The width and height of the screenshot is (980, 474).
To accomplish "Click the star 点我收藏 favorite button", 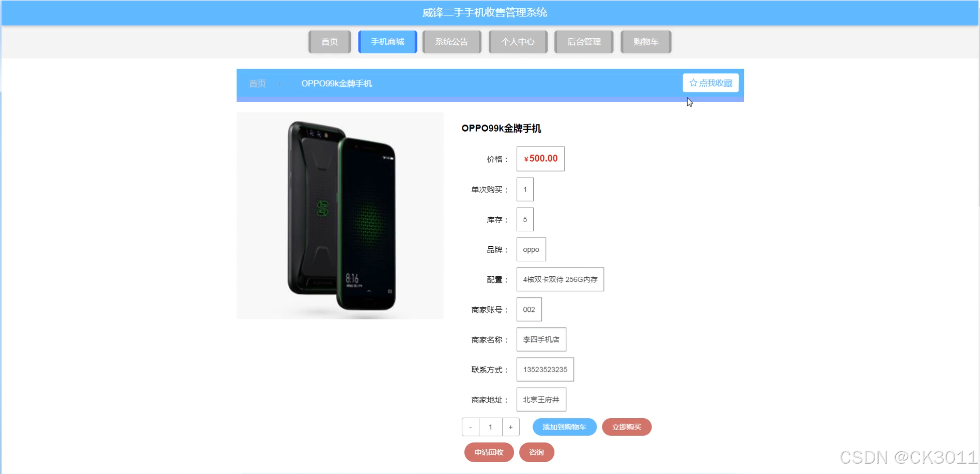I will tap(710, 83).
